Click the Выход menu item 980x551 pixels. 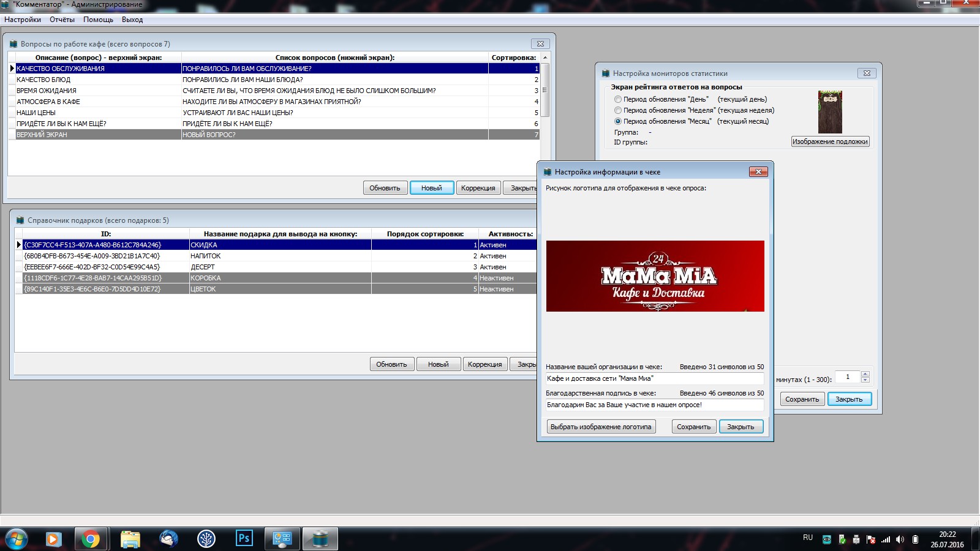tap(132, 20)
